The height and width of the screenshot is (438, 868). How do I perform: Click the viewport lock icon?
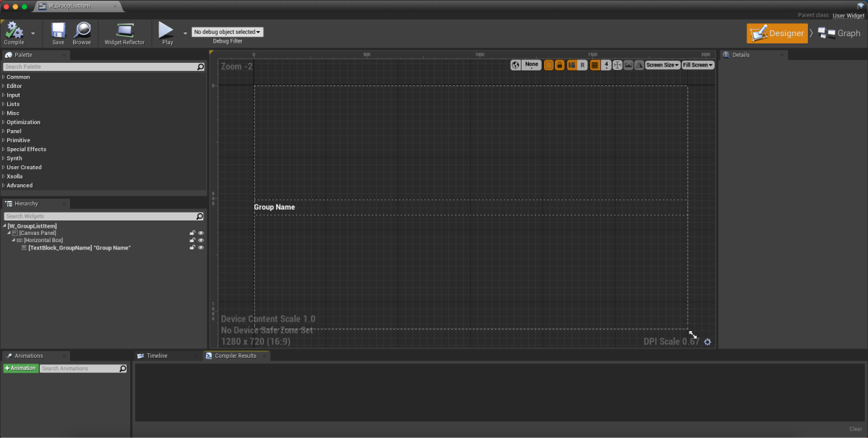point(560,65)
